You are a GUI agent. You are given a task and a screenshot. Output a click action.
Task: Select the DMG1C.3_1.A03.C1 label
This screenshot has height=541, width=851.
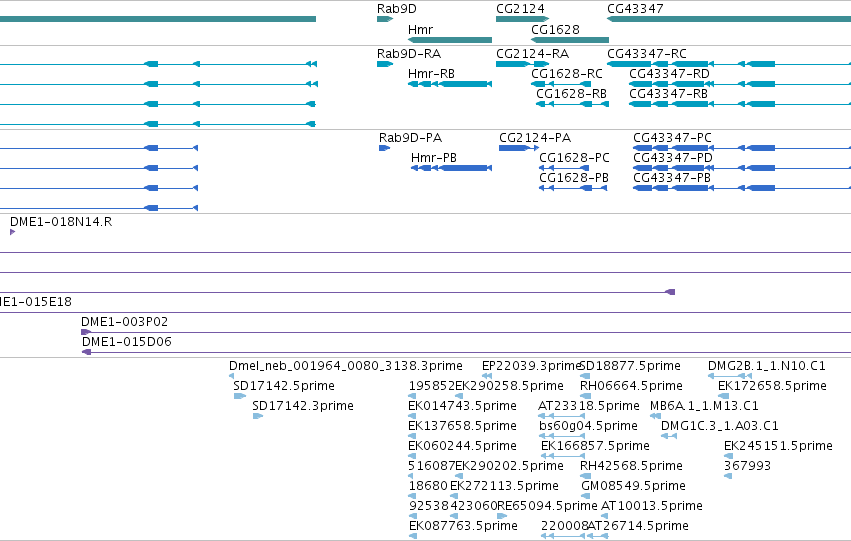(720, 426)
